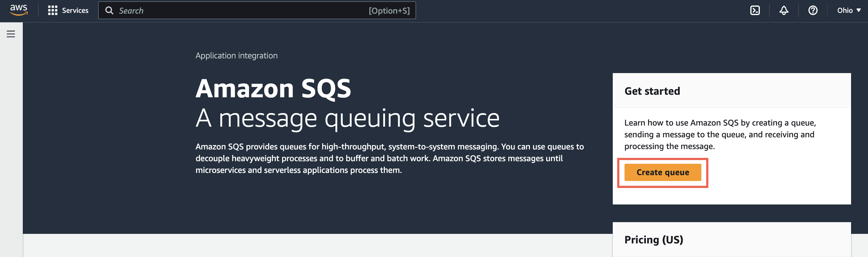
Task: Expand the Ohio region selector
Action: (845, 10)
